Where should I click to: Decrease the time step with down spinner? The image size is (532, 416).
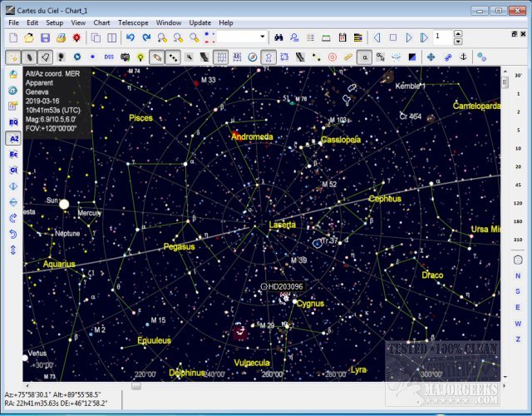(x=458, y=42)
